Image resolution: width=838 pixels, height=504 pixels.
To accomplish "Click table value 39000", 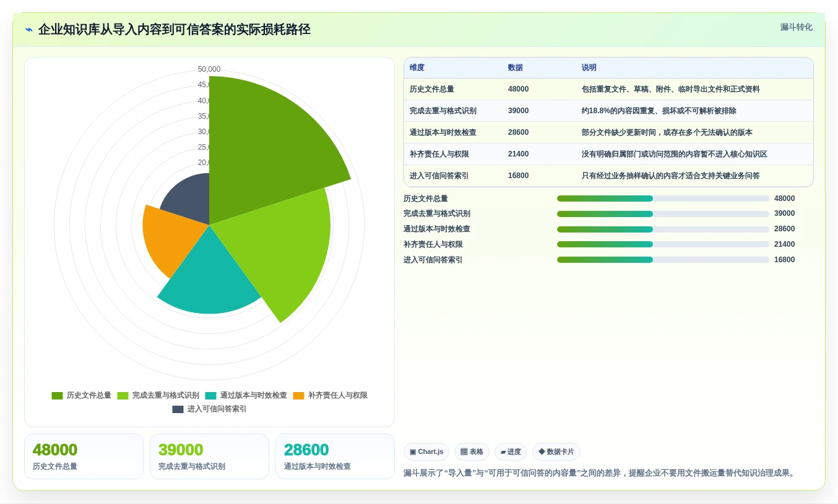I will 519,111.
